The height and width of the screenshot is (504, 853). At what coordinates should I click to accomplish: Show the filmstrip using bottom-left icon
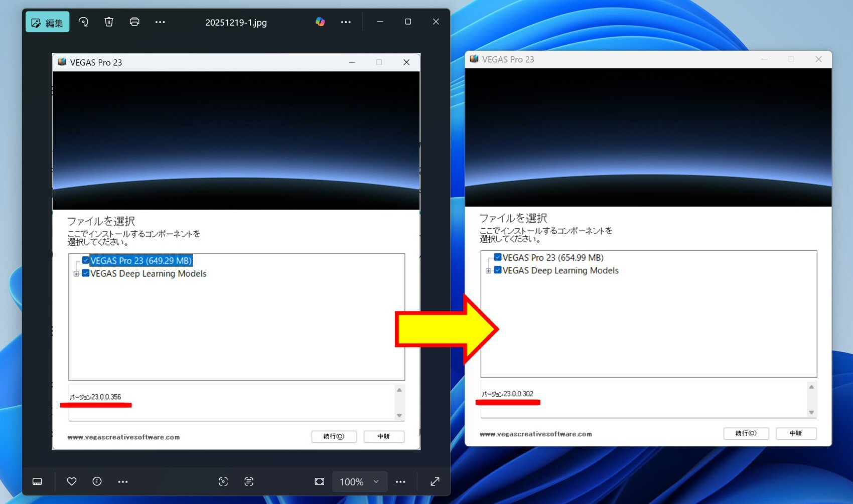pyautogui.click(x=38, y=481)
